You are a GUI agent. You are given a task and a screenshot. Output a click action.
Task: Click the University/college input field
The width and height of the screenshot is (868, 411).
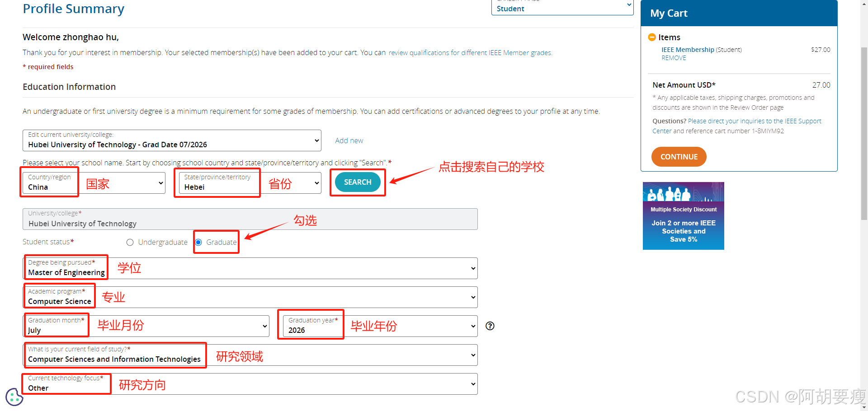[x=250, y=219]
